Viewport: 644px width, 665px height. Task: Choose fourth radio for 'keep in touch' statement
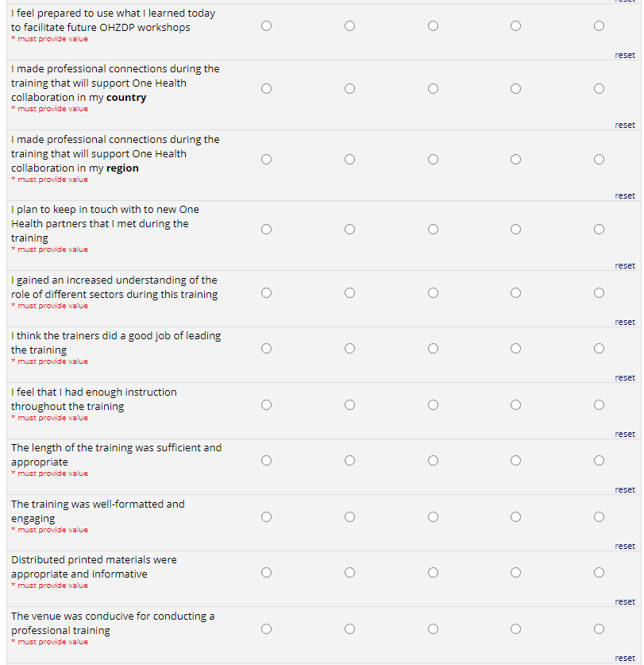[x=515, y=229]
